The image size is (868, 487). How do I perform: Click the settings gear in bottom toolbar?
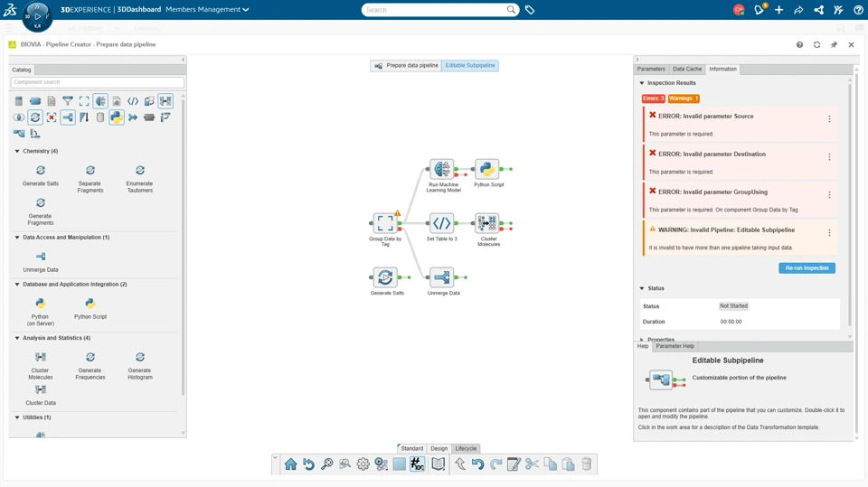coord(363,464)
